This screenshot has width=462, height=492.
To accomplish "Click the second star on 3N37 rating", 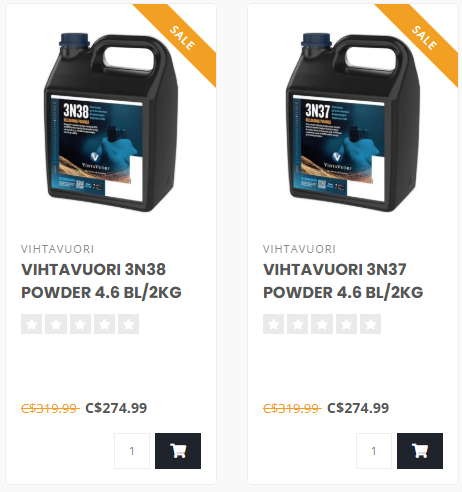I will coord(298,324).
